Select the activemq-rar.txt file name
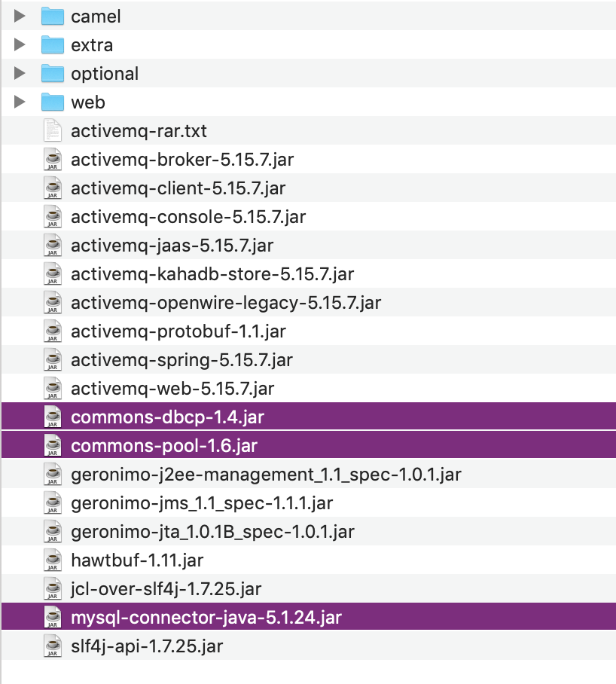Screen dimensions: 616x684 tap(139, 131)
